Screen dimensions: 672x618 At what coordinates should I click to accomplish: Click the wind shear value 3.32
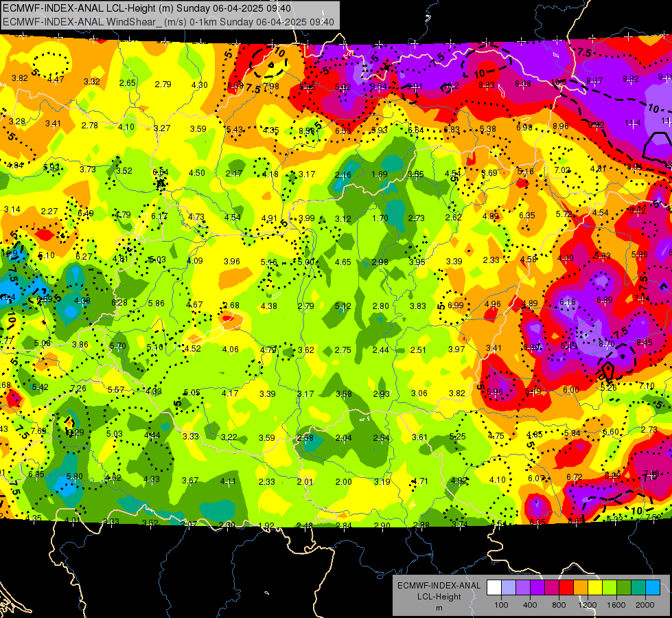[92, 82]
